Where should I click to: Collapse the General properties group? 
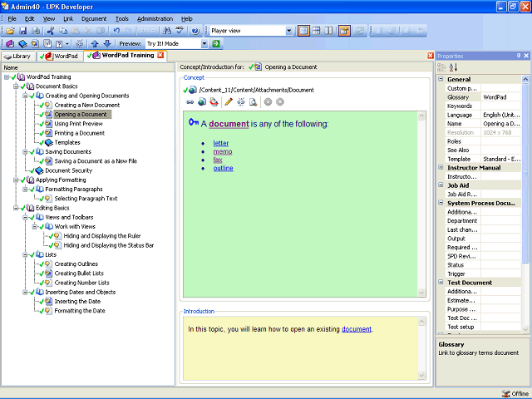point(441,79)
